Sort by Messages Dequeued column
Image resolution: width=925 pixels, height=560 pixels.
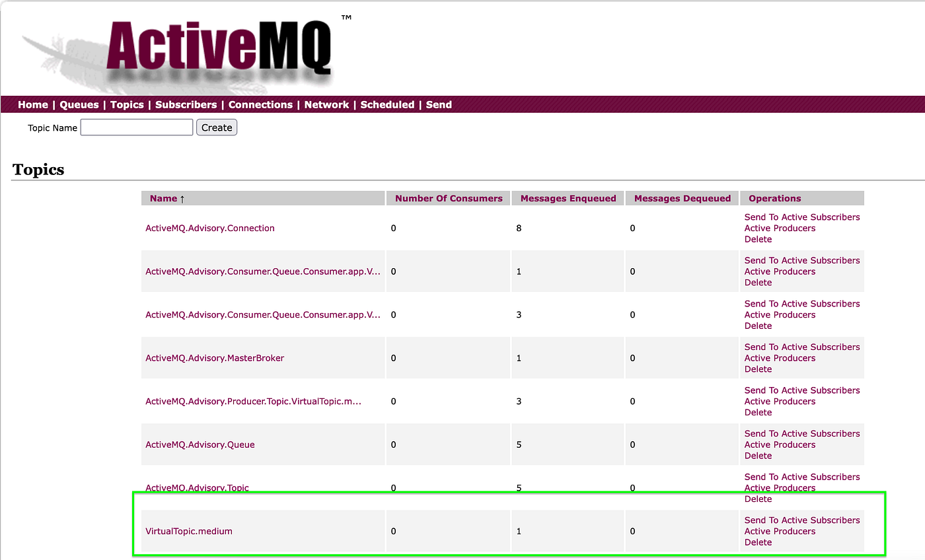683,198
